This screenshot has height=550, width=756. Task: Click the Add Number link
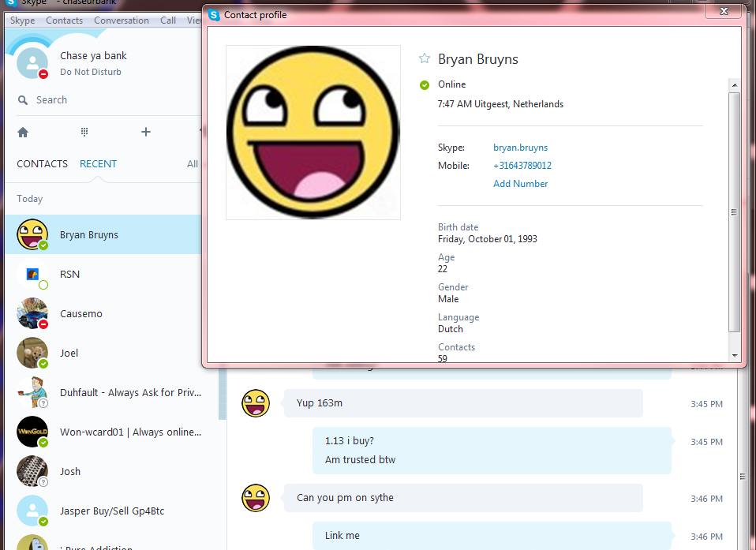[520, 184]
